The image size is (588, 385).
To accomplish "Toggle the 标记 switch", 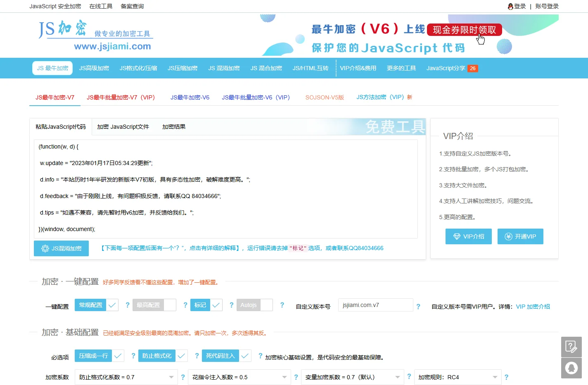I will click(206, 305).
